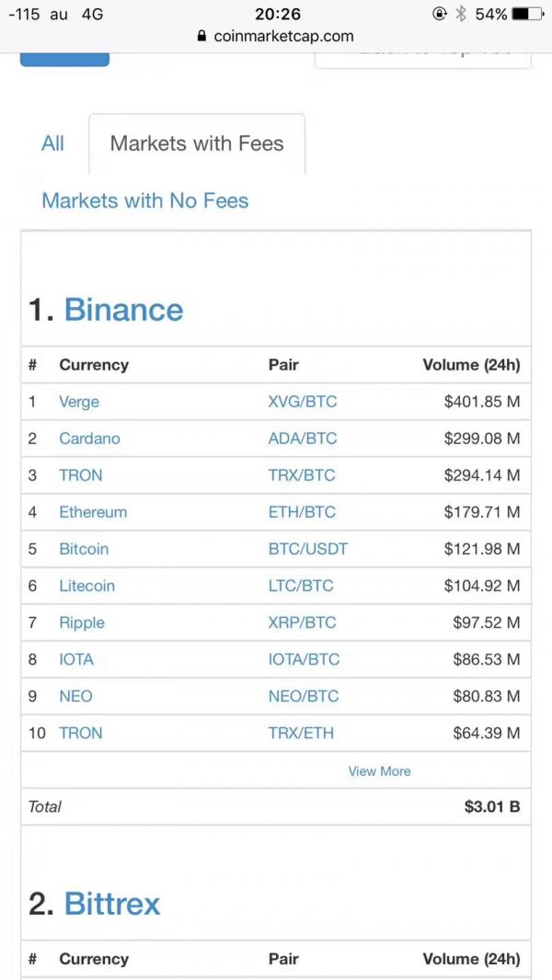The image size is (552, 980).
Task: Select the Markets with Fees tab
Action: click(197, 143)
